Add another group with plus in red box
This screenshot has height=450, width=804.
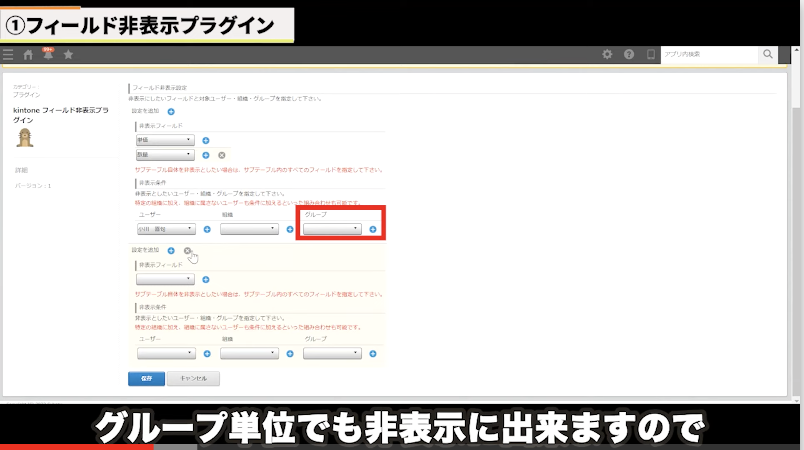click(372, 229)
